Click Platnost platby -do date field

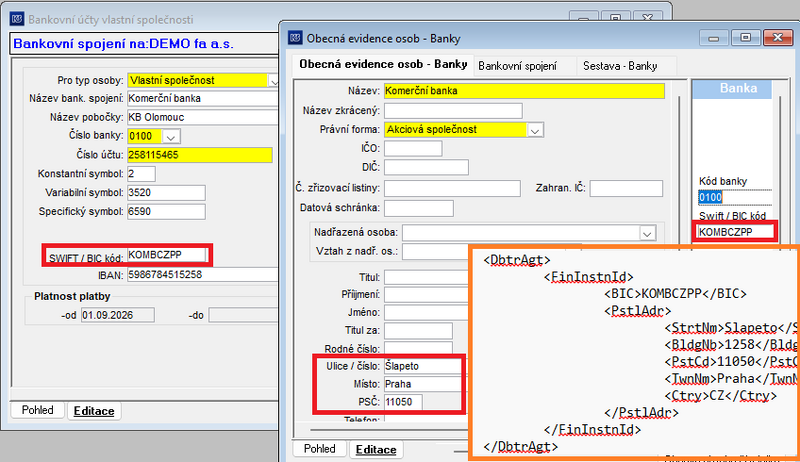(x=244, y=315)
